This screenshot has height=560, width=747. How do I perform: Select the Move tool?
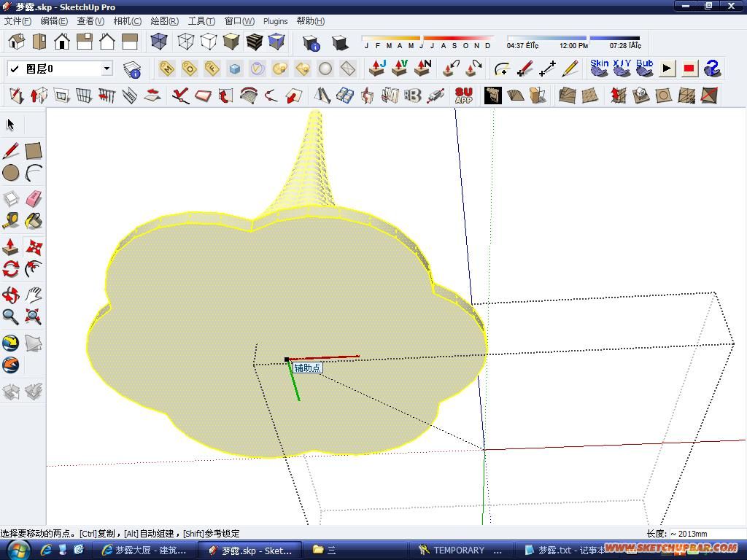34,247
